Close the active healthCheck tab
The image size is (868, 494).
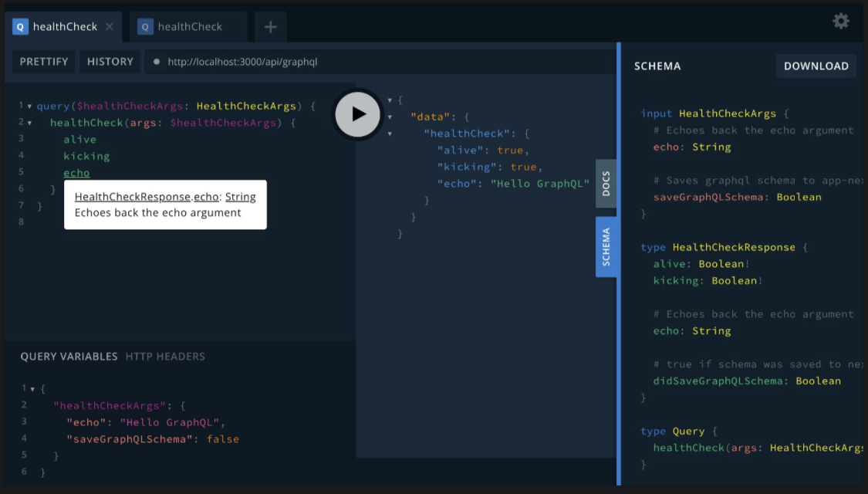point(107,25)
